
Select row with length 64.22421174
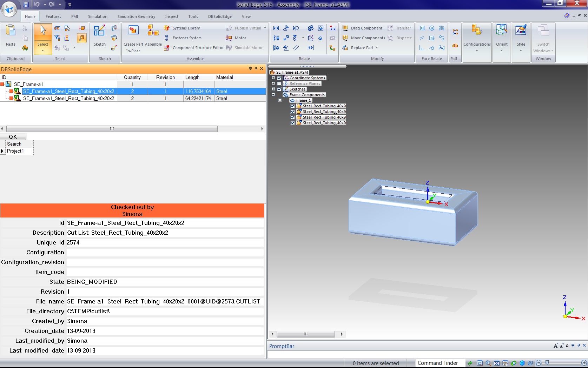[x=133, y=98]
